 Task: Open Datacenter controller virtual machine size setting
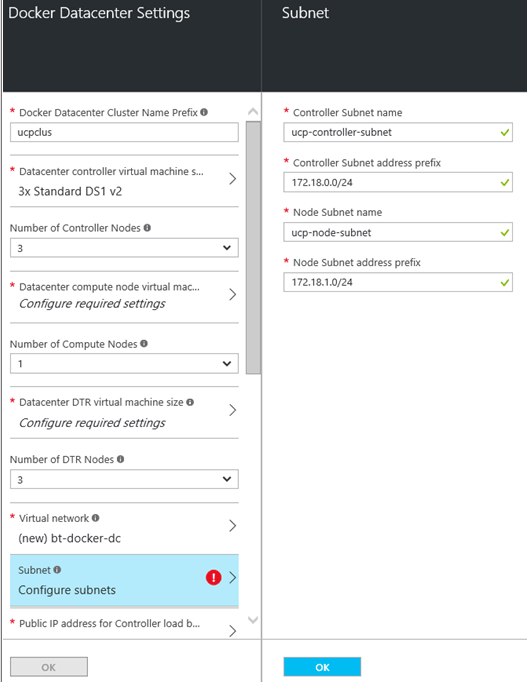124,181
